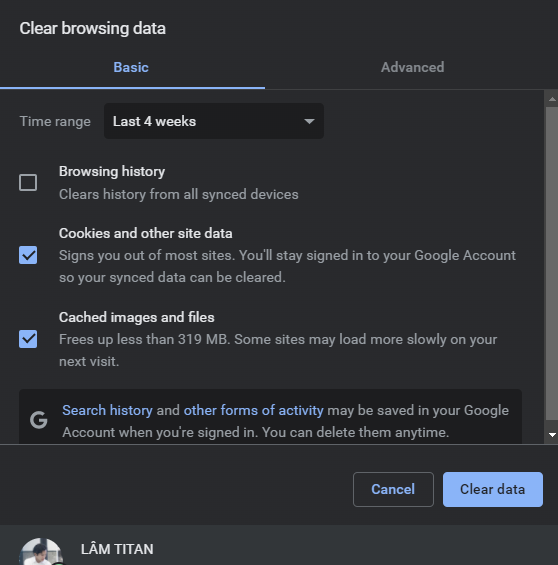Click the Cached images and files label
This screenshot has height=565, width=558.
click(x=137, y=317)
